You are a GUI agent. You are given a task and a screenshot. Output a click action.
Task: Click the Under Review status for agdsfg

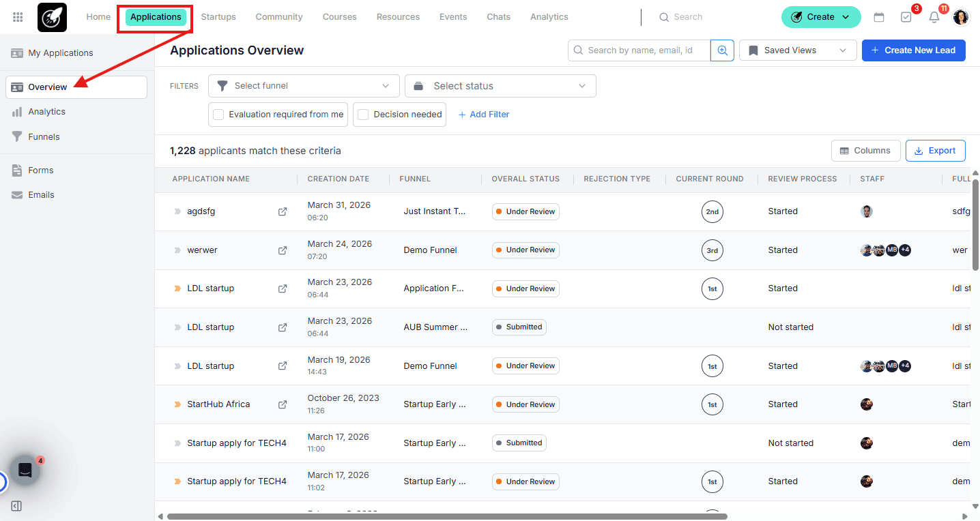[x=525, y=211]
